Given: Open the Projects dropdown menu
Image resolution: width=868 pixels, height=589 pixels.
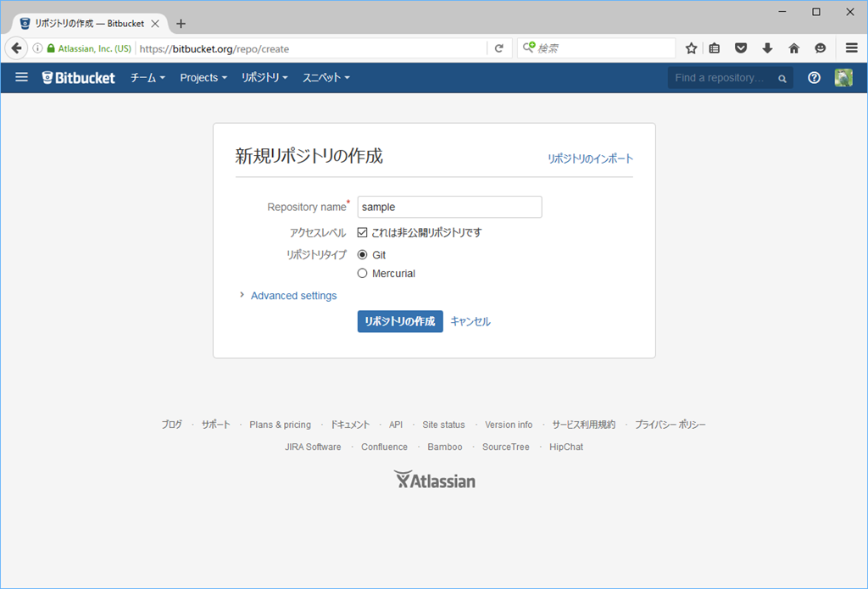Looking at the screenshot, I should click(x=203, y=78).
